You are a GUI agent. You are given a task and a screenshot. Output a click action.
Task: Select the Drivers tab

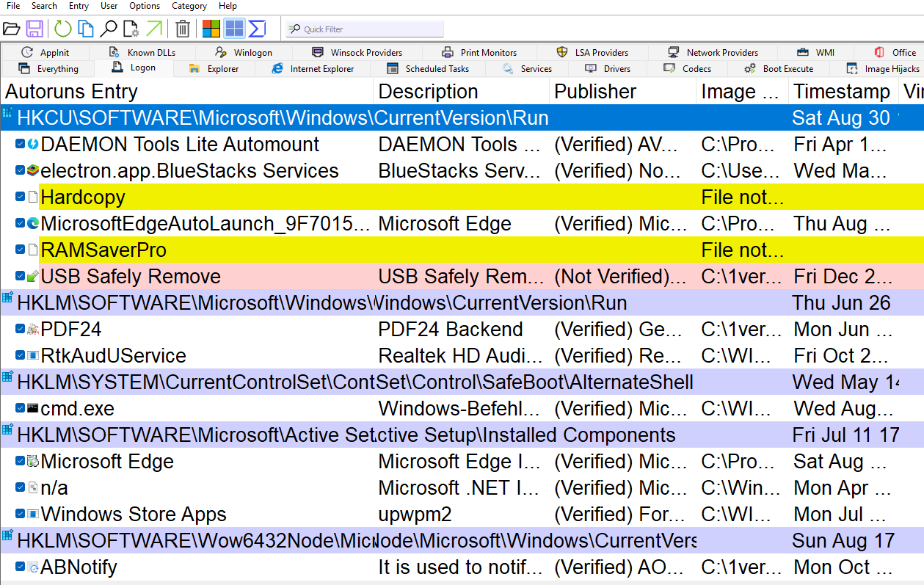(x=608, y=69)
